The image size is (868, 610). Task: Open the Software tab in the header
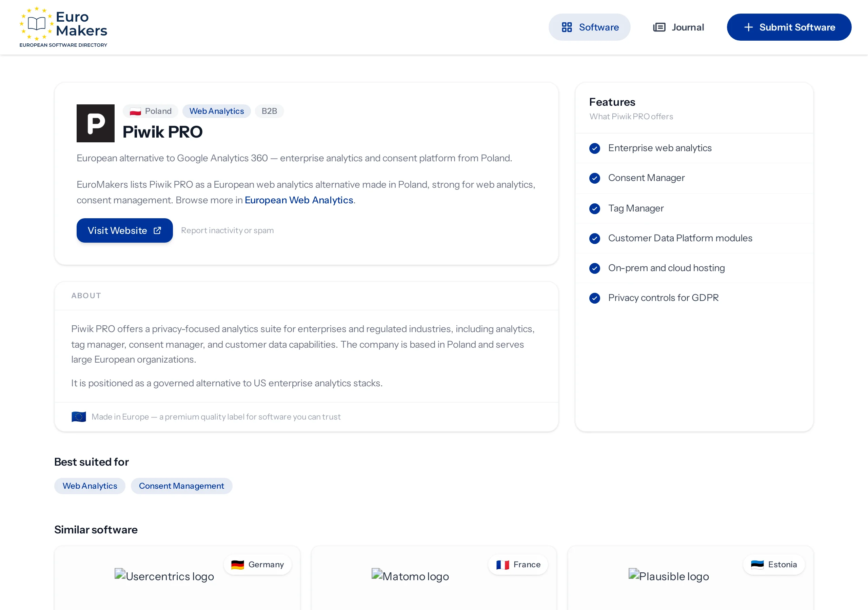click(x=589, y=27)
